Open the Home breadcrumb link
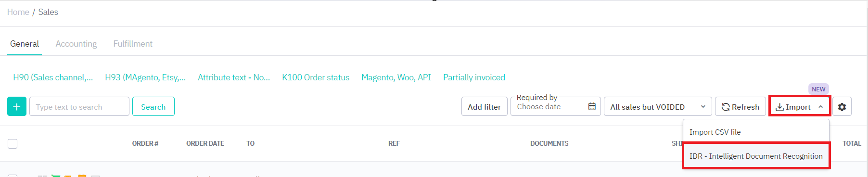 [x=18, y=12]
